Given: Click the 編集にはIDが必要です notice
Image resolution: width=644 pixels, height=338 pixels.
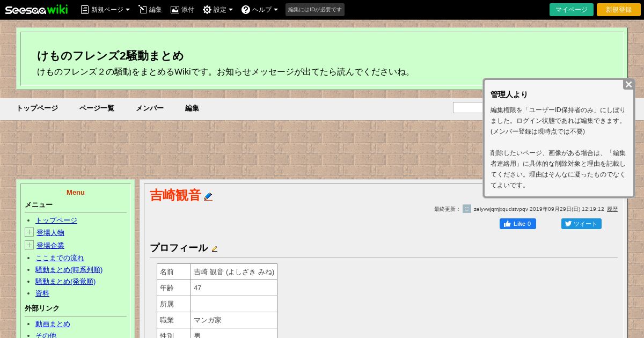Looking at the screenshot, I should (x=315, y=10).
